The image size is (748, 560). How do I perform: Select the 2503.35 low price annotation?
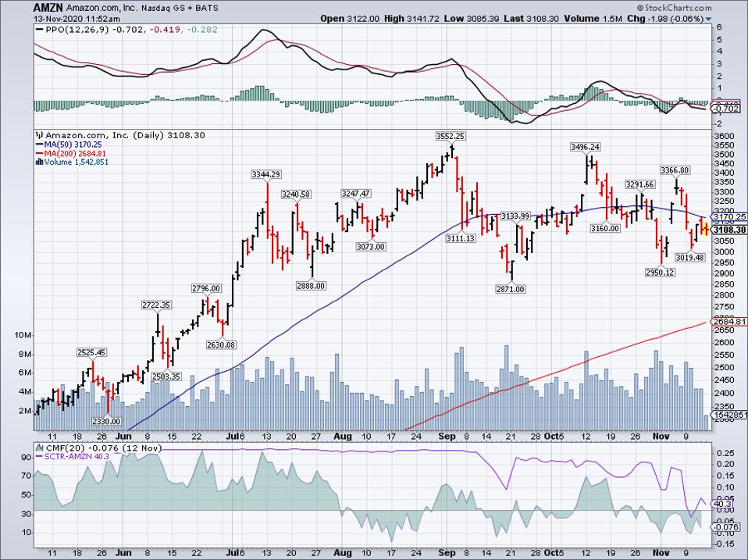[x=166, y=376]
